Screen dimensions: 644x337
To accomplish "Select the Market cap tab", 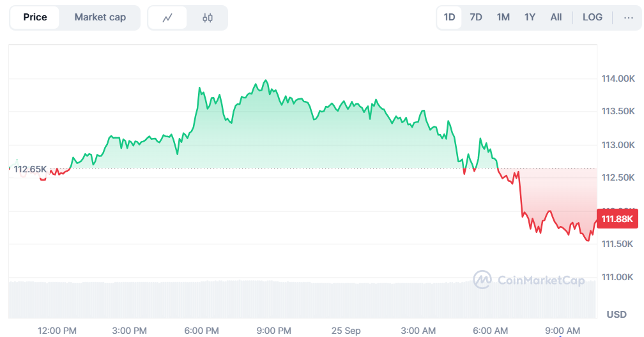I will click(x=100, y=17).
